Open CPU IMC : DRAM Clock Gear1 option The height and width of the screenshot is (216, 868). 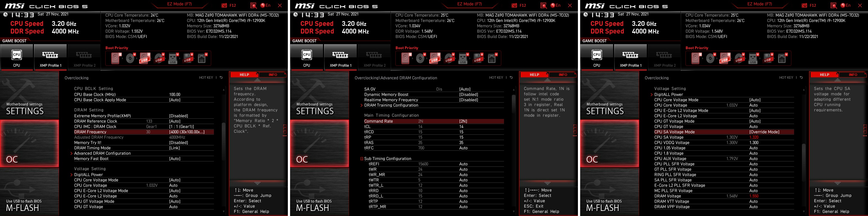tap(144, 127)
